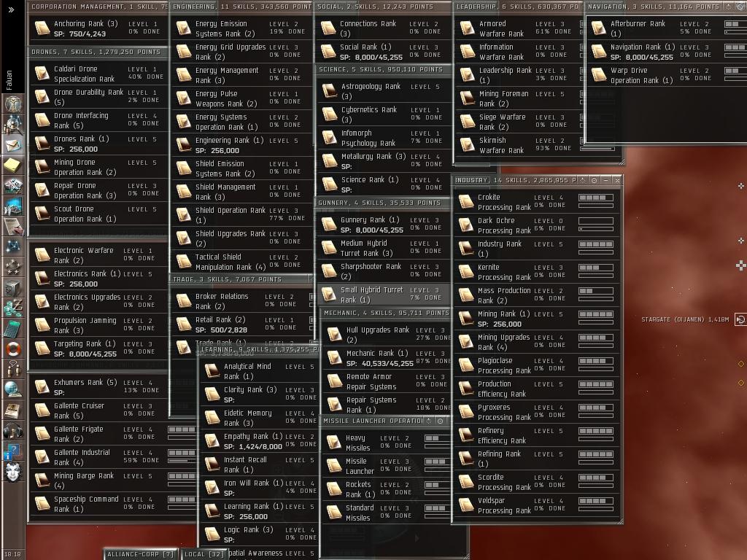This screenshot has width=747, height=560.
Task: Select the Connections Rank skill row
Action: click(382, 28)
